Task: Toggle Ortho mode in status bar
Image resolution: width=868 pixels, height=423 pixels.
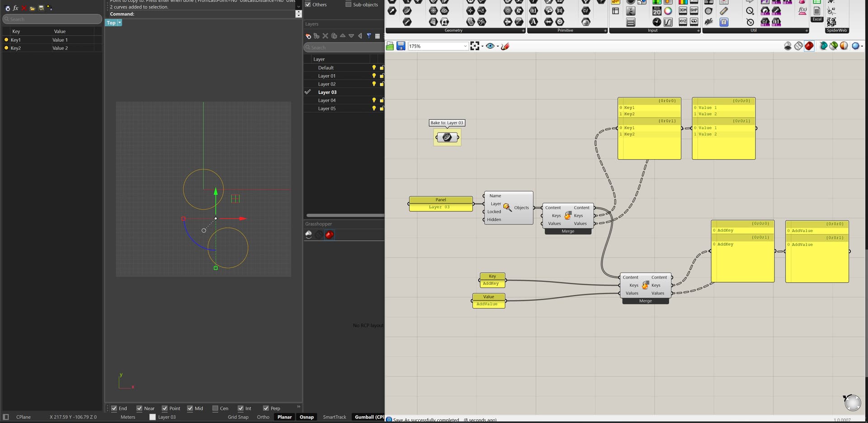Action: tap(263, 417)
